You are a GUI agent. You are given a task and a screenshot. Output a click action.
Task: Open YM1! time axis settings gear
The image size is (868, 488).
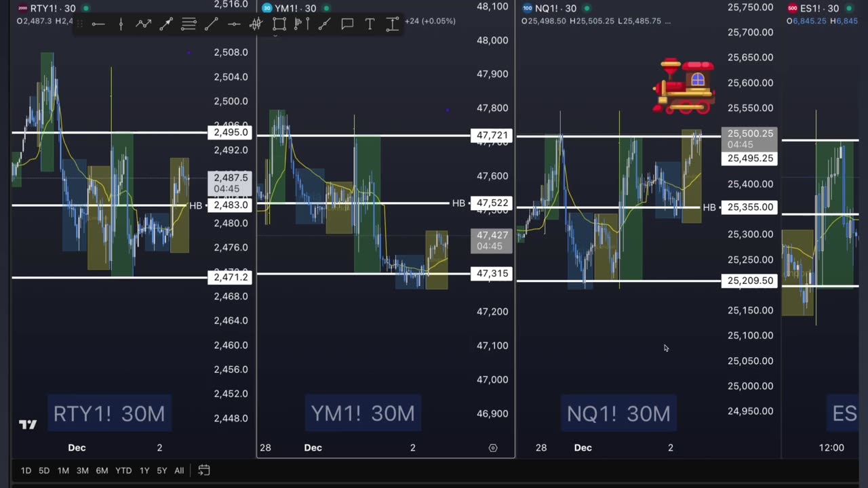tap(493, 448)
